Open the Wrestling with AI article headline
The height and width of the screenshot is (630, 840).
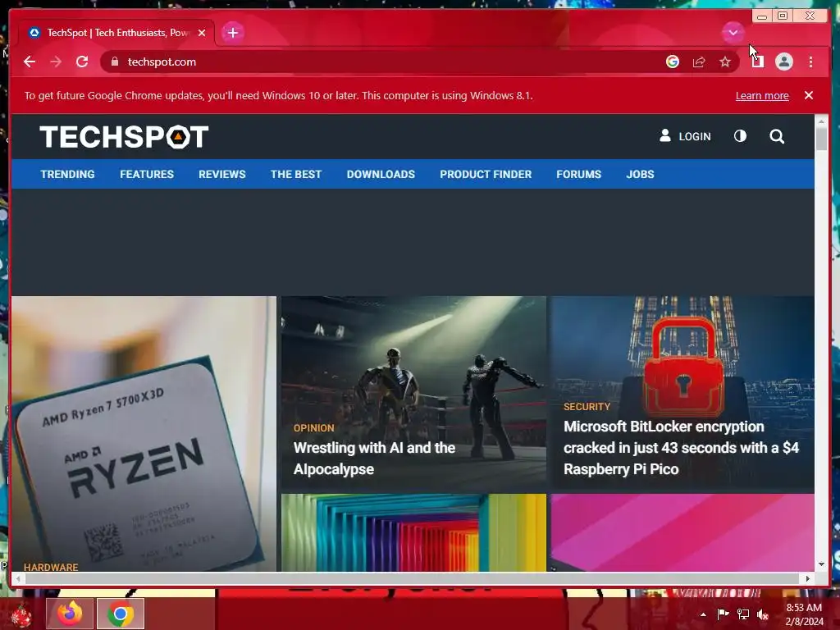(374, 458)
